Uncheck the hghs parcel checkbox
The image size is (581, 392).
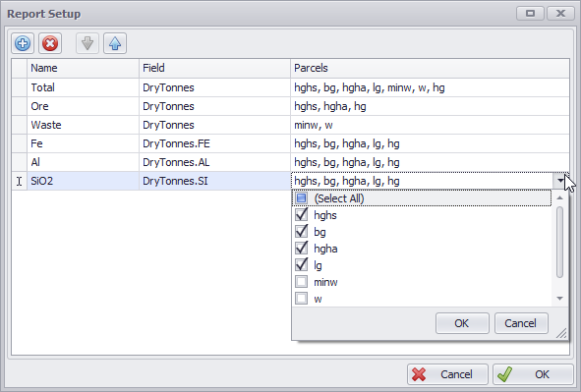tap(301, 215)
